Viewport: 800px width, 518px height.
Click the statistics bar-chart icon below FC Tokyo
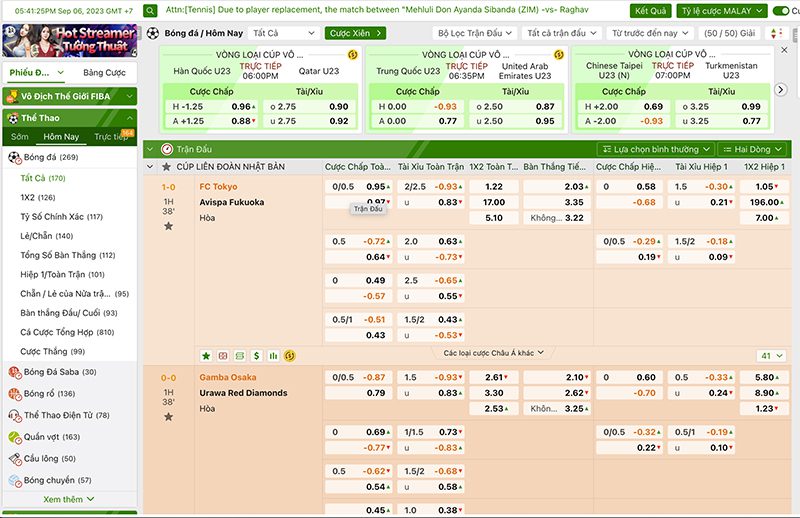point(273,356)
